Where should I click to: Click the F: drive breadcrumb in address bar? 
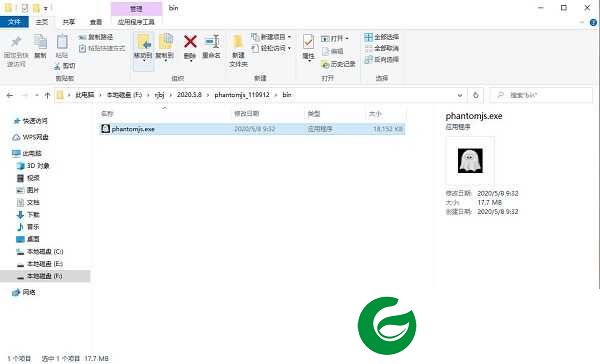[124, 95]
